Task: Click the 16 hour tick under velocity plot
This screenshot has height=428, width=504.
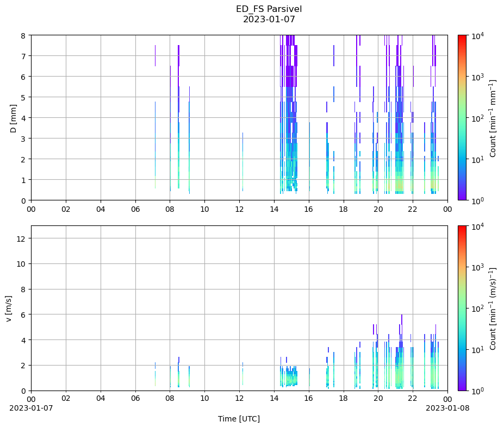Action: [x=309, y=399]
